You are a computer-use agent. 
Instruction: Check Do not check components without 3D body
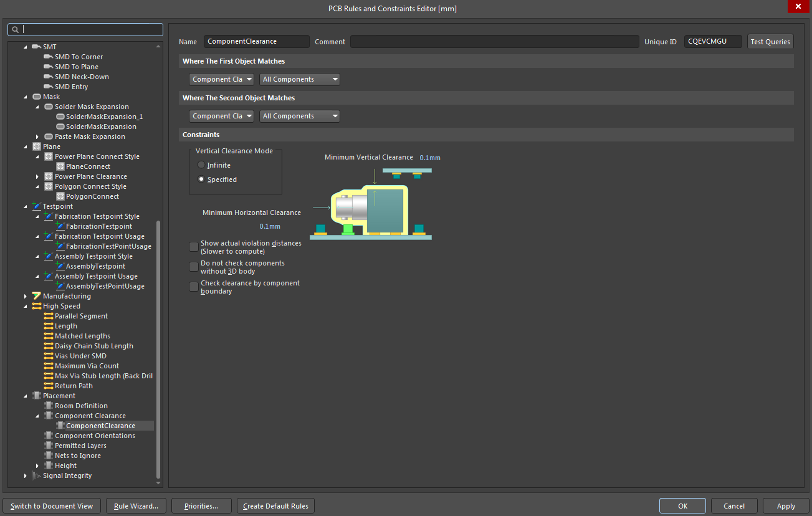click(x=193, y=267)
